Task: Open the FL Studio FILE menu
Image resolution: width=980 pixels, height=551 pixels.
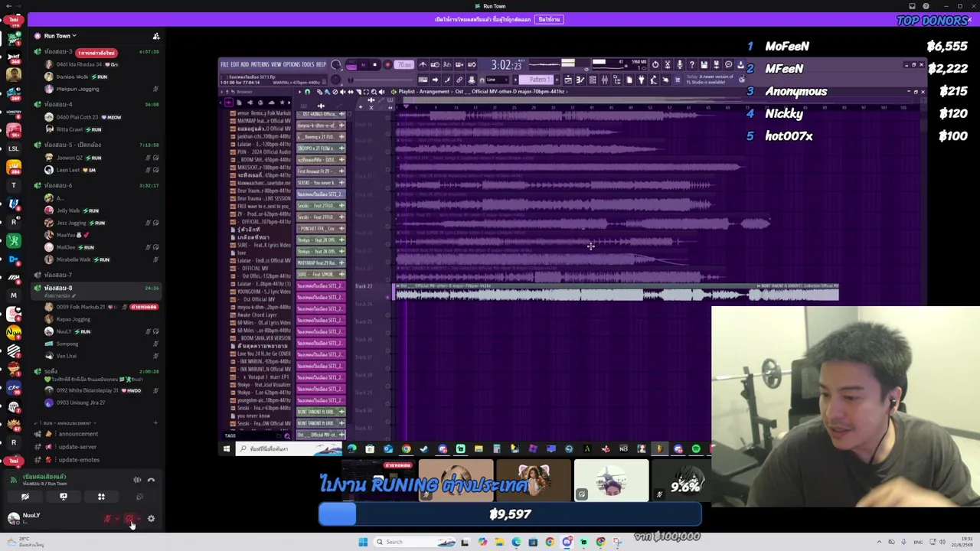Action: [x=224, y=64]
